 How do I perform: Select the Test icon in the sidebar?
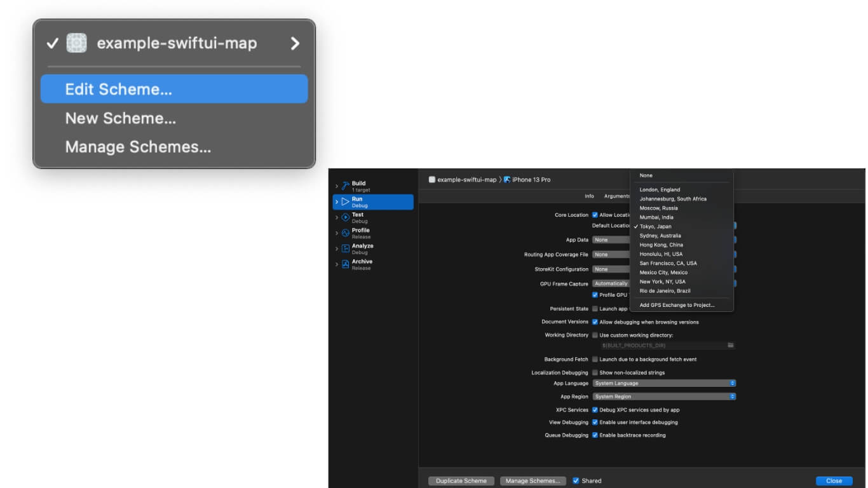pyautogui.click(x=346, y=217)
